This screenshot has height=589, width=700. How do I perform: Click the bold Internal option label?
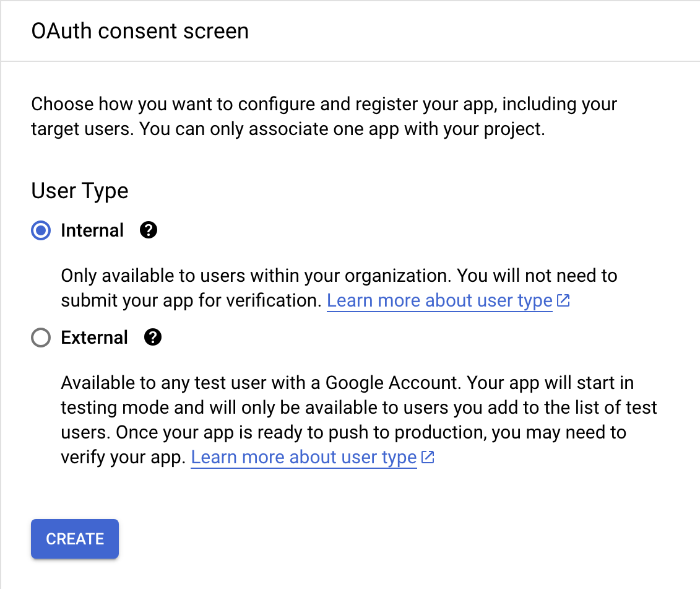92,231
